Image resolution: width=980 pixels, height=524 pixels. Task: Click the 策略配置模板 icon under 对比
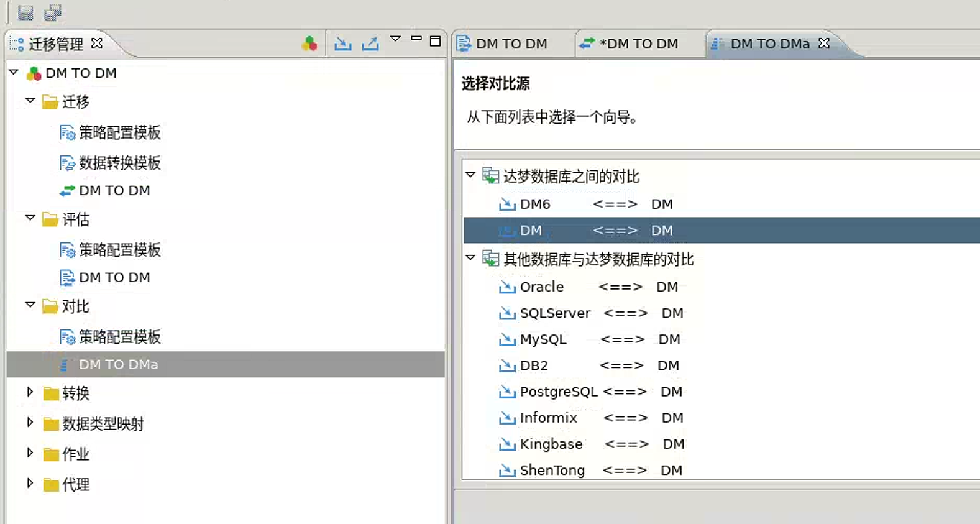pyautogui.click(x=67, y=337)
